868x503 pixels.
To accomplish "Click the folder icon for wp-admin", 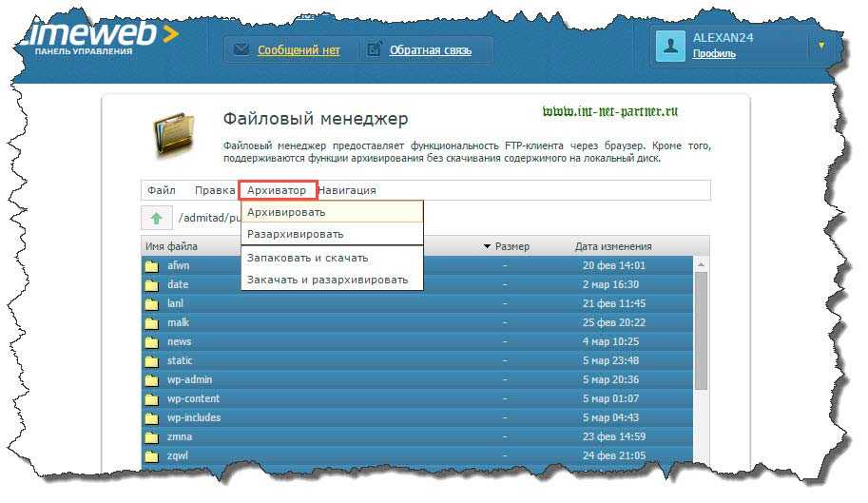I will [150, 379].
